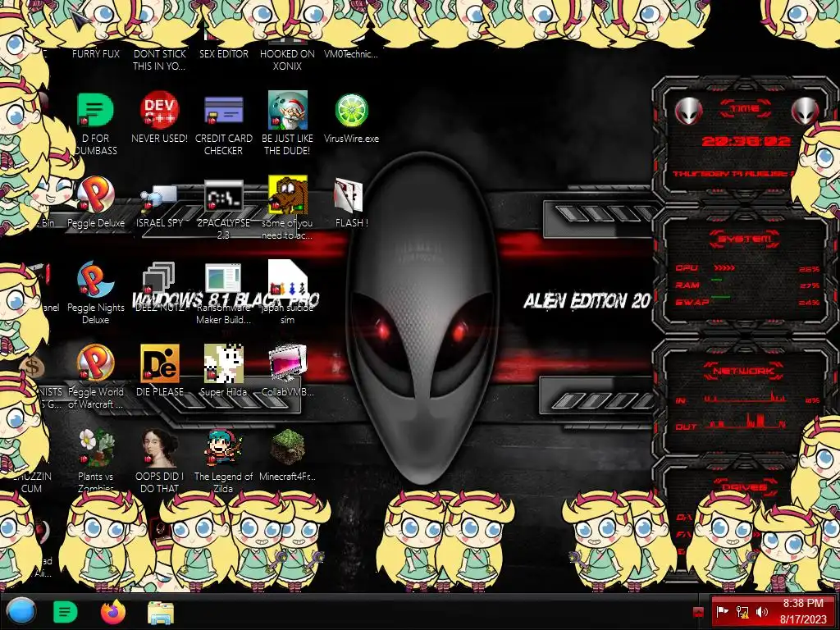This screenshot has height=630, width=840.
Task: Open the 8:38 PM clock and date
Action: [803, 611]
